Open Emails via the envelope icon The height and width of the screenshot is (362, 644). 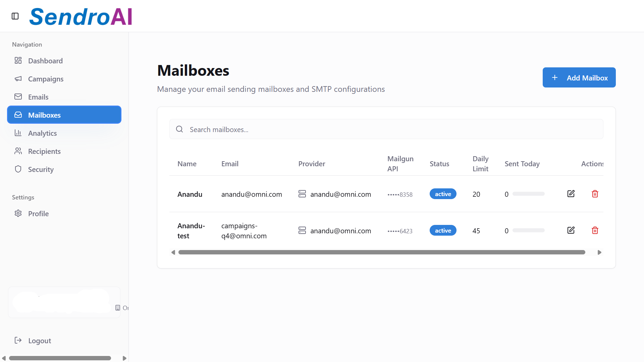(18, 97)
